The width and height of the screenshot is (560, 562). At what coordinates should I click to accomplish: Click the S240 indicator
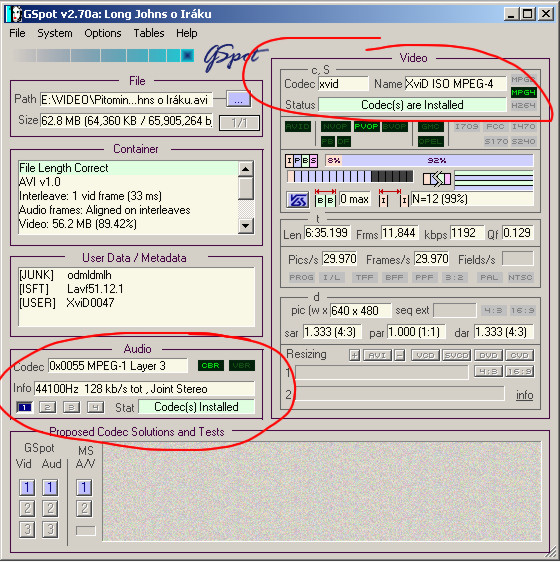tap(523, 141)
